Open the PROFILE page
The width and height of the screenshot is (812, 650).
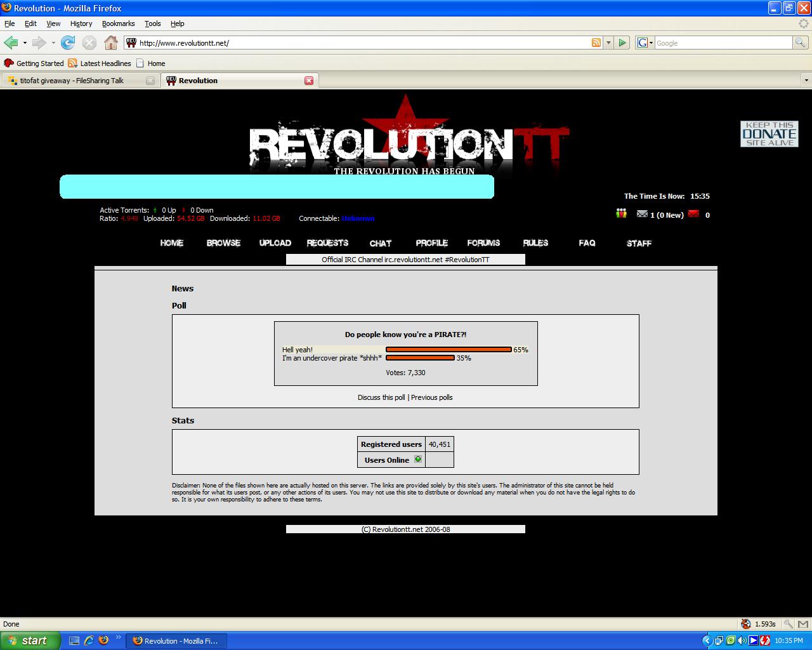click(432, 243)
